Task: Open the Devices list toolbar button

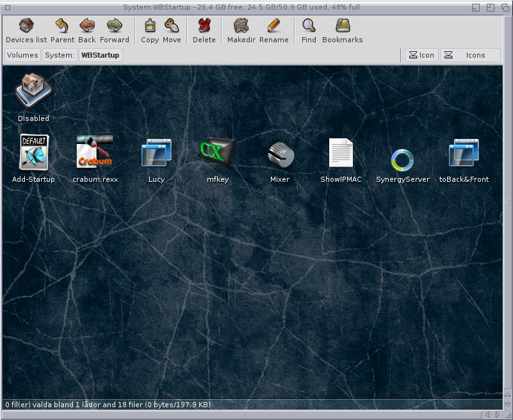Action: pyautogui.click(x=26, y=31)
